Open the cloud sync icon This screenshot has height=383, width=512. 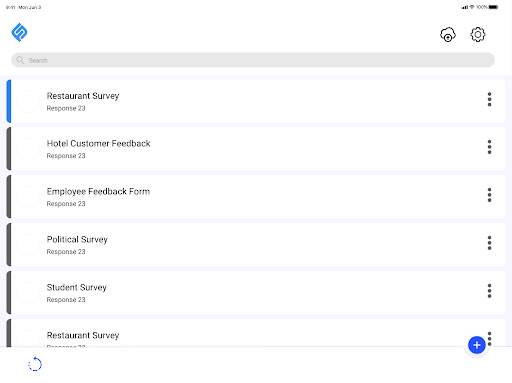[x=448, y=34]
